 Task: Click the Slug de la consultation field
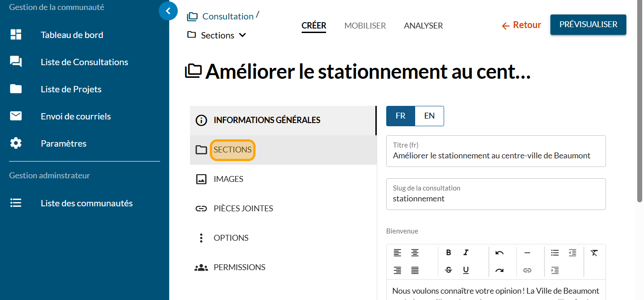[496, 199]
